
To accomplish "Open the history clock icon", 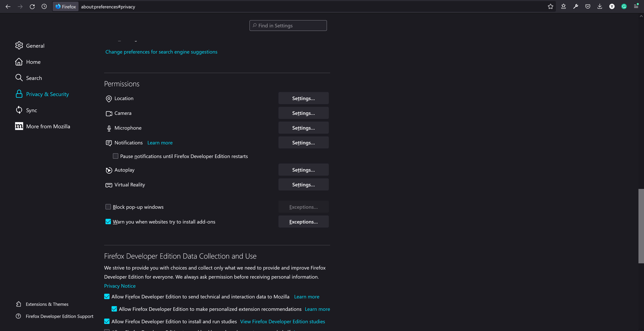I will [44, 7].
